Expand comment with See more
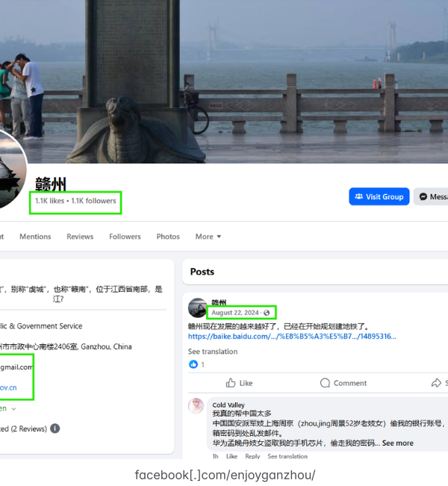This screenshot has height=486, width=448. pos(397,443)
